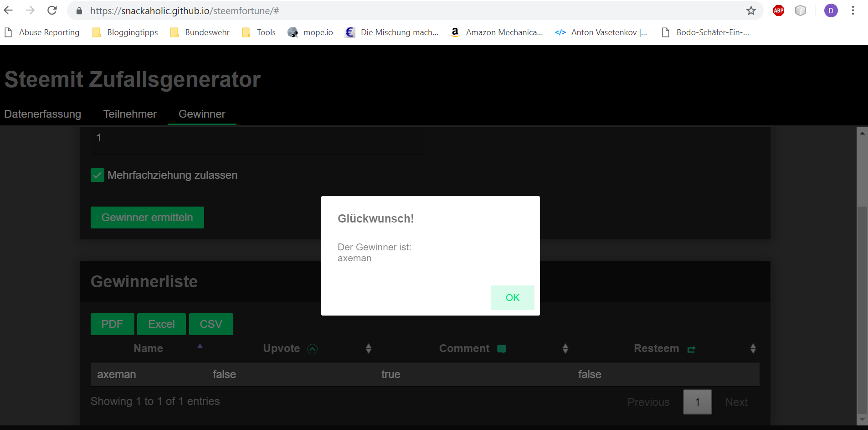
Task: Toggle the Mehrfachziehung zulassen checkbox
Action: [x=98, y=175]
